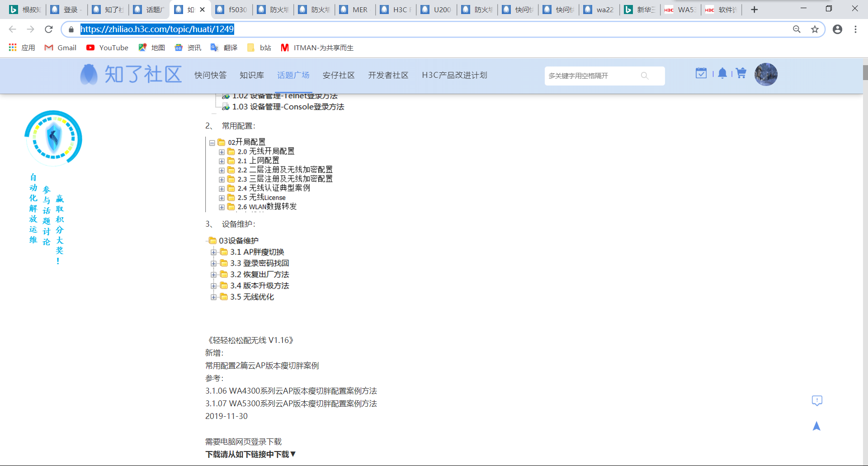Image resolution: width=868 pixels, height=466 pixels.
Task: Open the Chrome profile account icon
Action: 837,29
